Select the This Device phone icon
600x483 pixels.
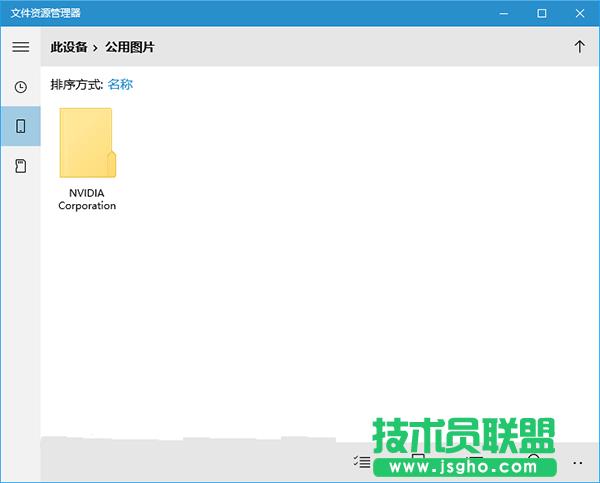20,126
